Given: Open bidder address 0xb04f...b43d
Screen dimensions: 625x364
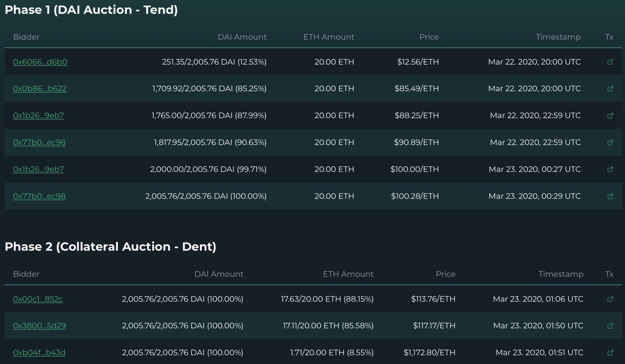Looking at the screenshot, I should (x=39, y=353).
